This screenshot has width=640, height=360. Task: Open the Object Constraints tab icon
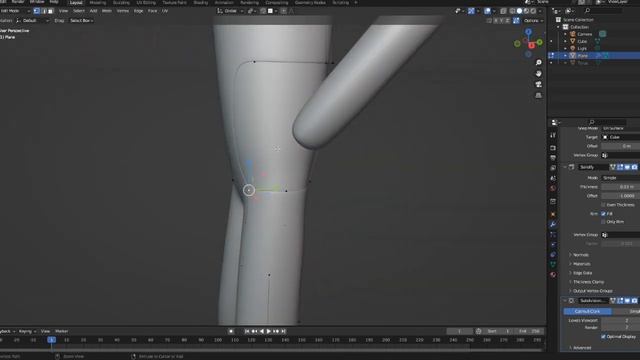click(x=553, y=255)
